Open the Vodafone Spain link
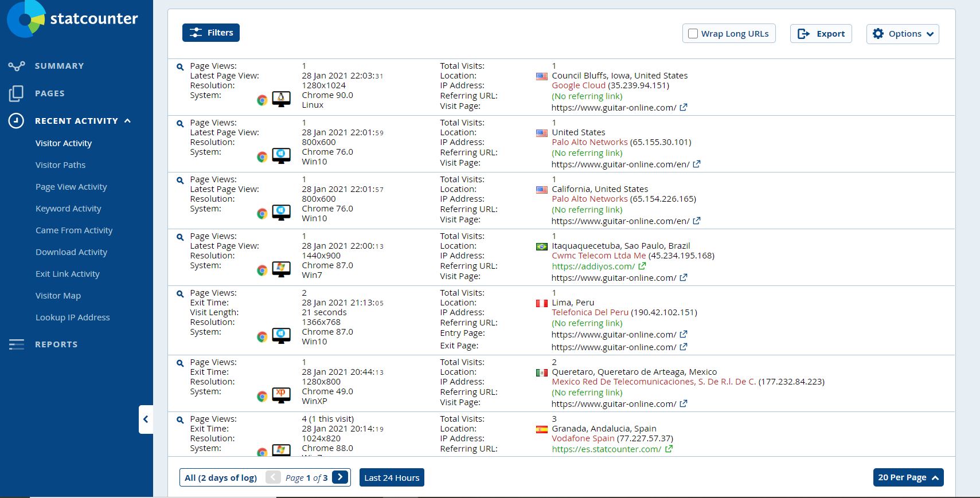980x498 pixels. click(583, 438)
